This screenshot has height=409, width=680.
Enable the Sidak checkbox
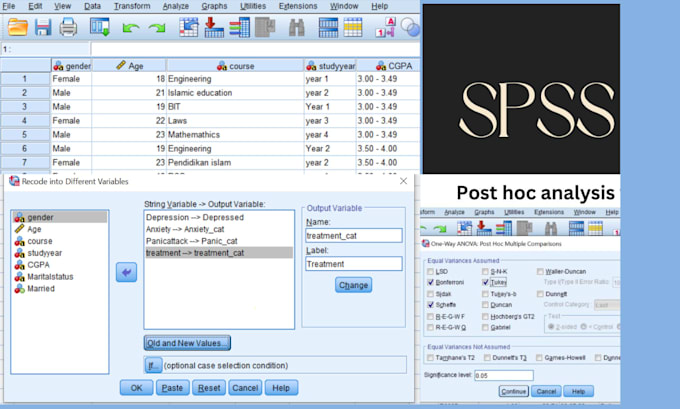431,294
